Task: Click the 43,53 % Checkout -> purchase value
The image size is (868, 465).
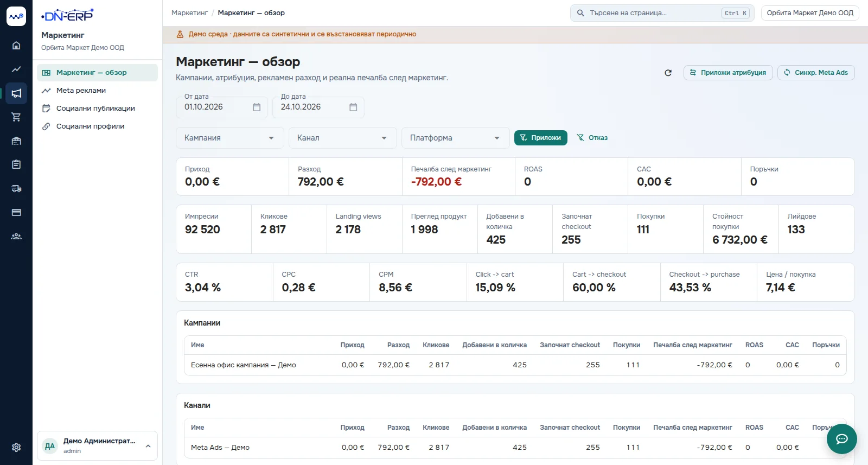Action: pos(690,288)
